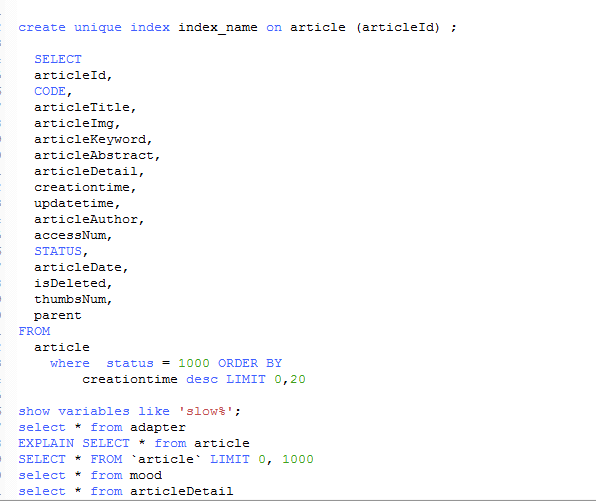The image size is (596, 501).
Task: Click the 'ORDER BY' keywords
Action: 250,363
